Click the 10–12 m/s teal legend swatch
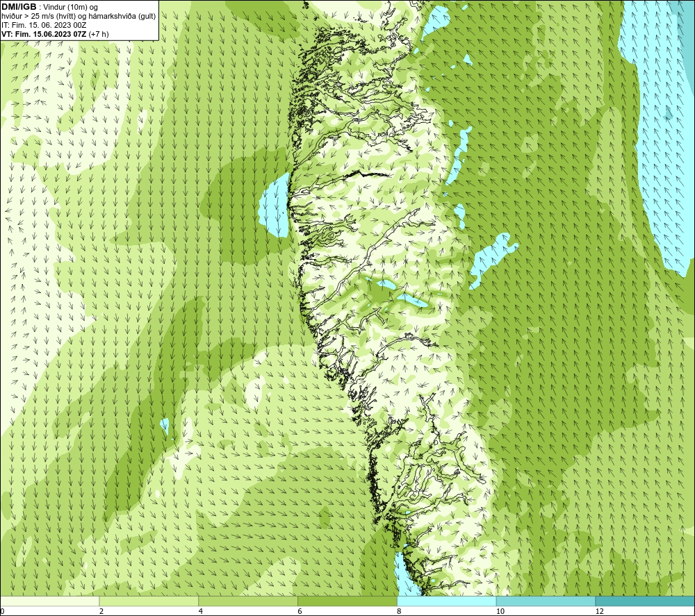Screen dimensions: 695x616 click(546, 601)
